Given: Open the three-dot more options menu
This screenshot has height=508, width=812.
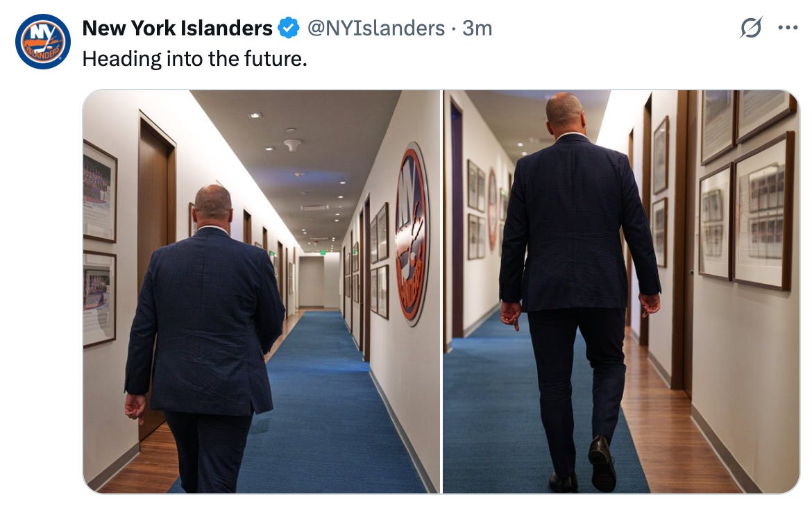Looking at the screenshot, I should pyautogui.click(x=788, y=28).
